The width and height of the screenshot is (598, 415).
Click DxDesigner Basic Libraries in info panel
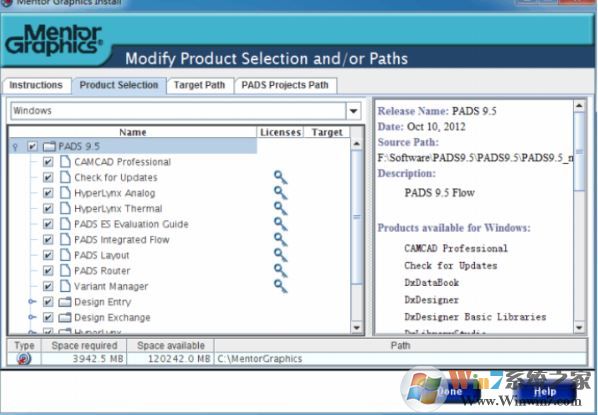click(475, 317)
